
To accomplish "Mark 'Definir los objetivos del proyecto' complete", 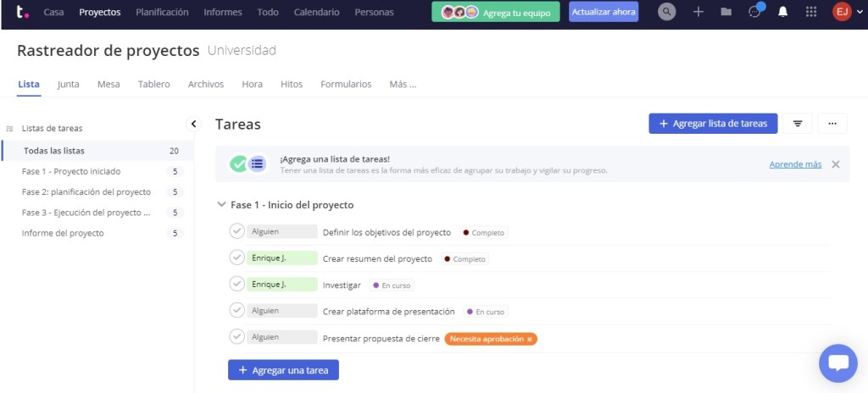I will (x=237, y=231).
